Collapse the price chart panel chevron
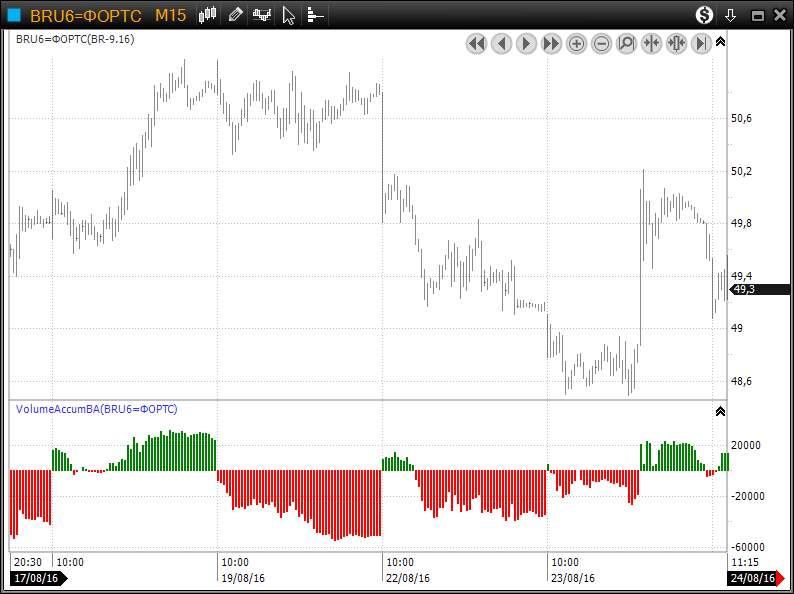794x594 pixels. click(721, 41)
